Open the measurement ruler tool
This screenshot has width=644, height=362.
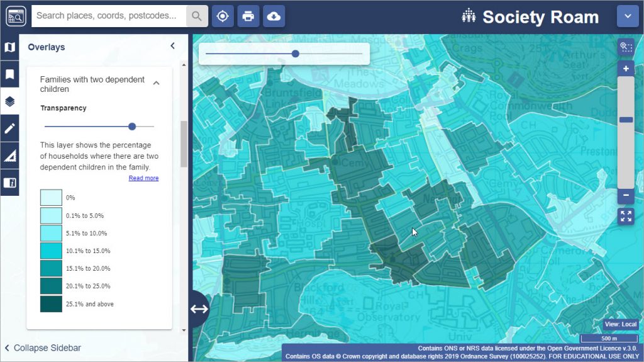[x=9, y=156]
